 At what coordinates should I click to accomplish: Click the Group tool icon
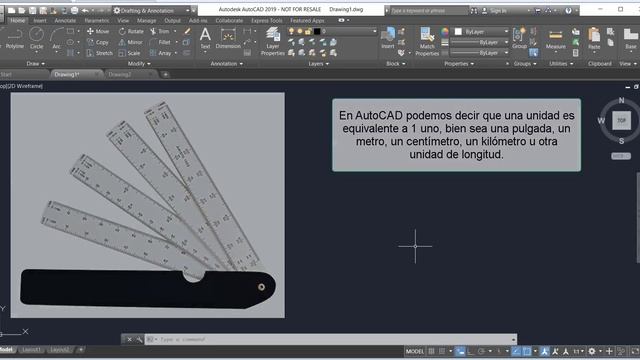coord(519,39)
